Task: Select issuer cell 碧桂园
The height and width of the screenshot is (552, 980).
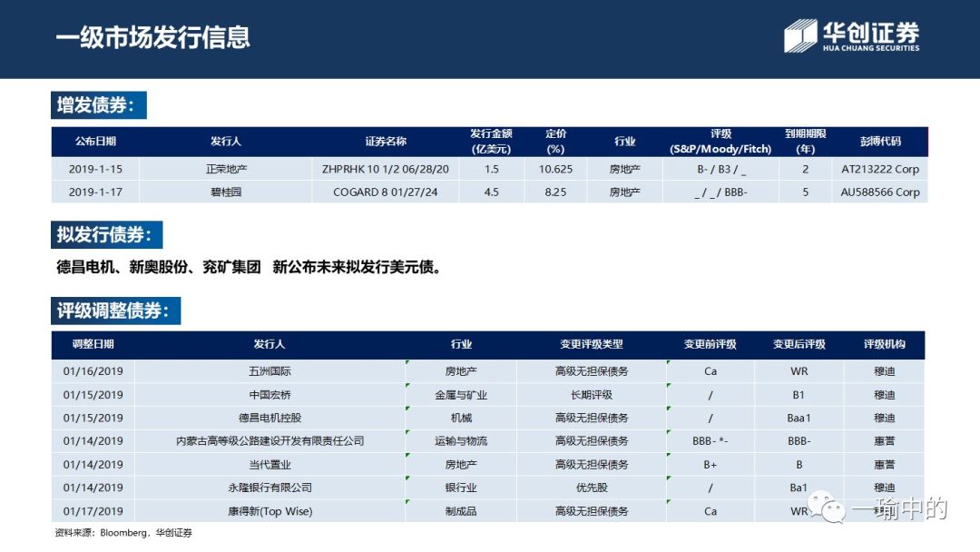Action: click(226, 192)
